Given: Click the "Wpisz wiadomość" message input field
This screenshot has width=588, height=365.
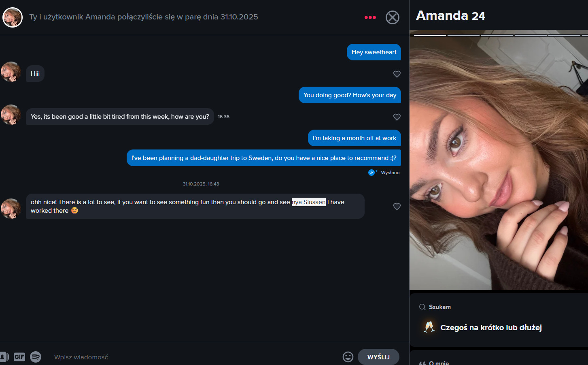Looking at the screenshot, I should pos(194,357).
